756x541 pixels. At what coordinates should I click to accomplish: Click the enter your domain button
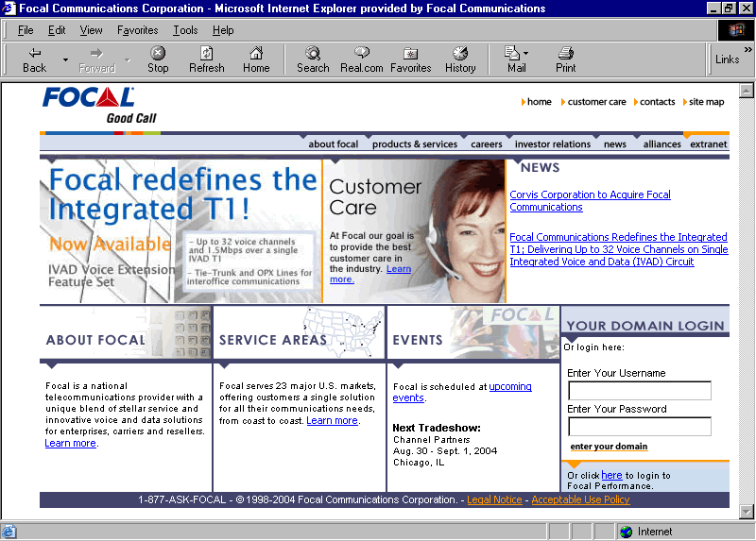tap(609, 447)
